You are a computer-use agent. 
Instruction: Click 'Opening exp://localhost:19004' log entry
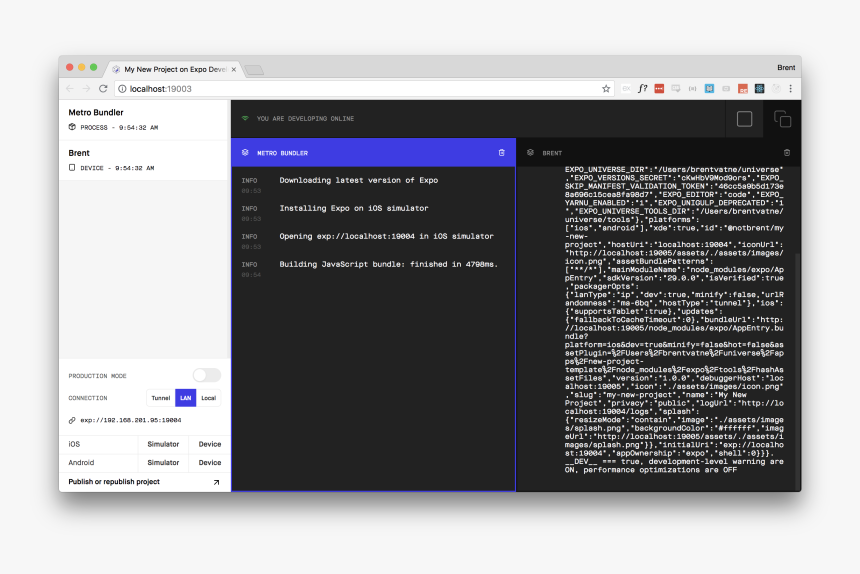click(386, 236)
